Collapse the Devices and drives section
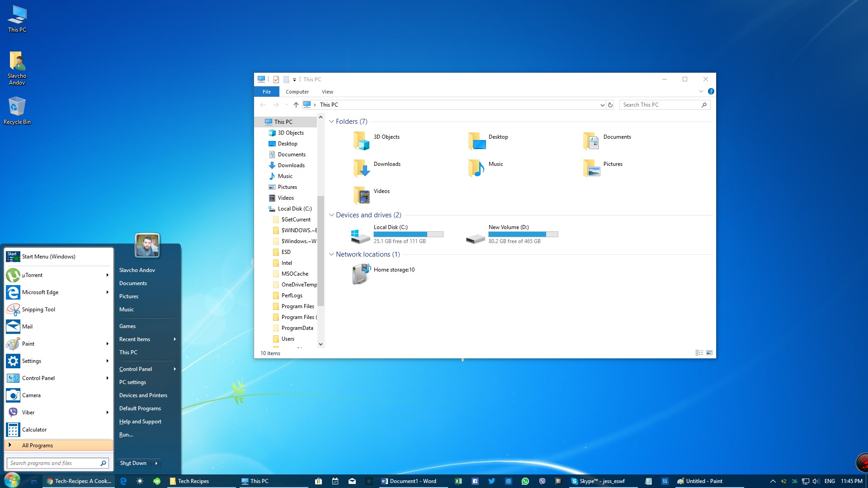This screenshot has height=488, width=868. click(332, 215)
